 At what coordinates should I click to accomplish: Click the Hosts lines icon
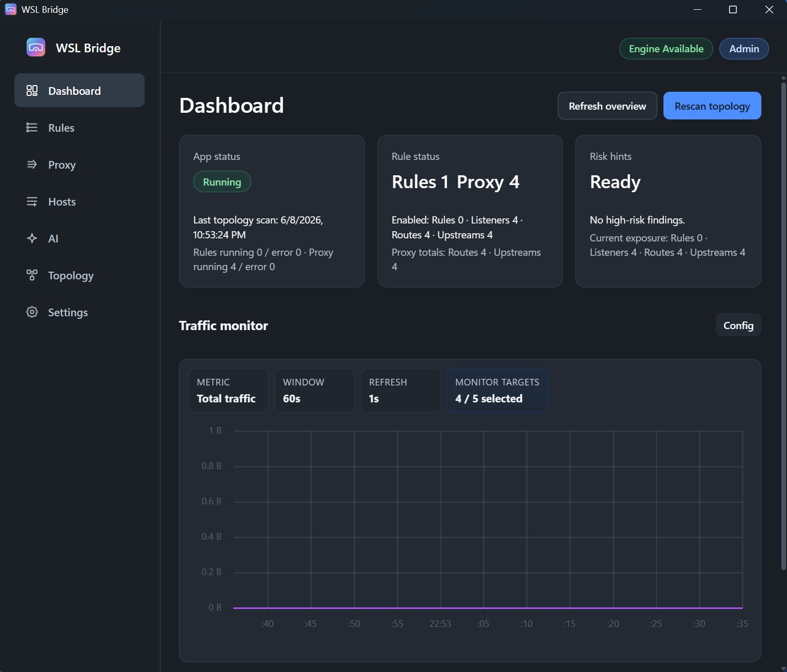32,201
